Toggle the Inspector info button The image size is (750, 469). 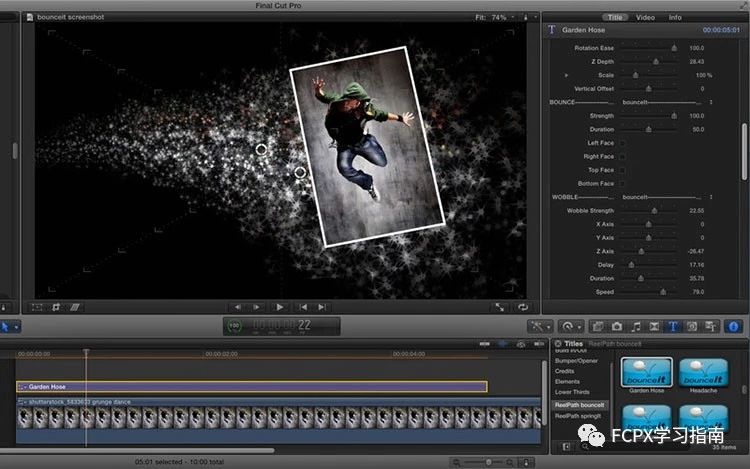[733, 327]
